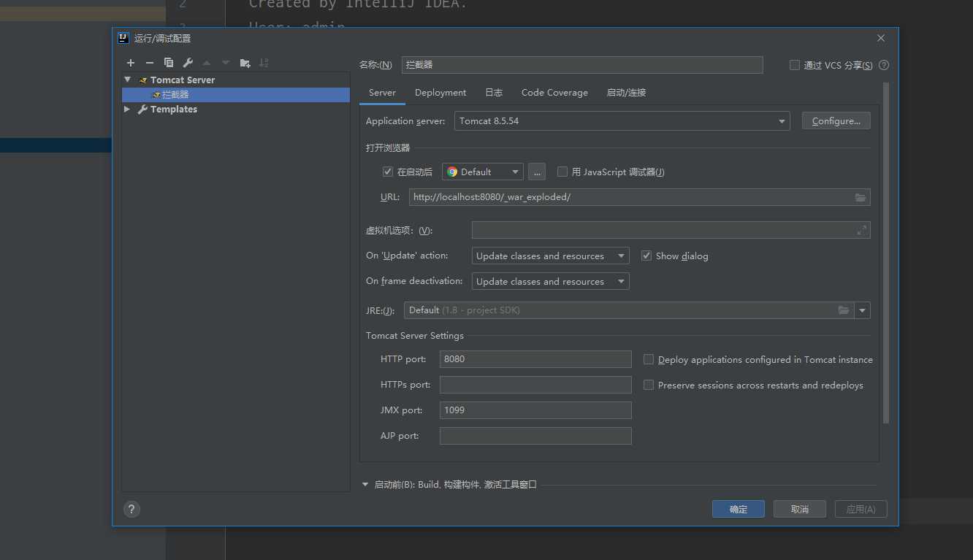This screenshot has height=560, width=973.
Task: Open the JRE dropdown arrow
Action: tap(863, 310)
